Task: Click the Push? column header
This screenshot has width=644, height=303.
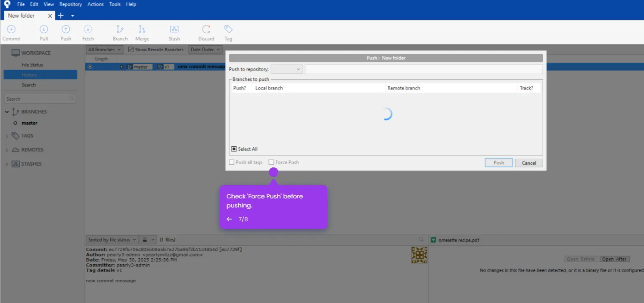Action: (240, 88)
